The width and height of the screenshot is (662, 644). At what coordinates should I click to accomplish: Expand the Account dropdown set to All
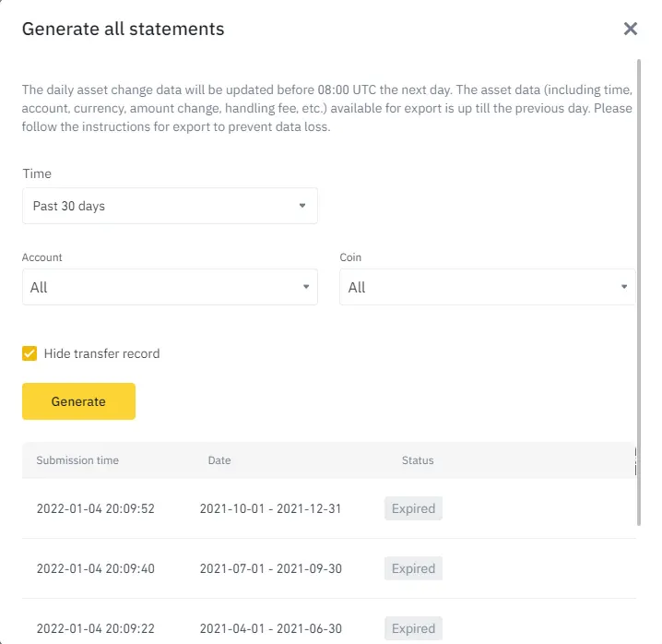pos(170,287)
